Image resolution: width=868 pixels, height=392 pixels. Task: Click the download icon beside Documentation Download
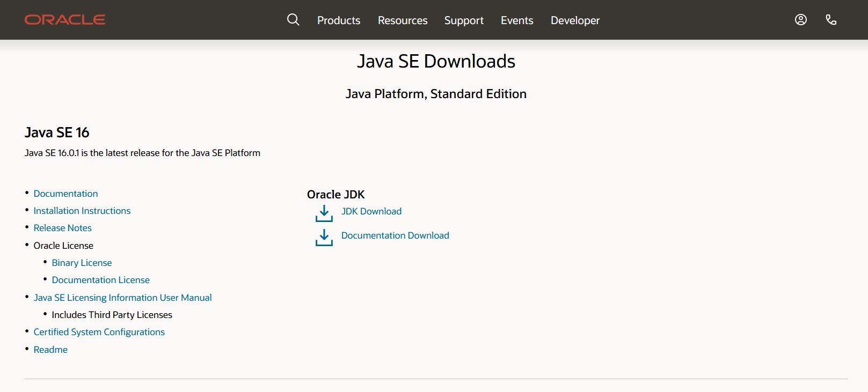pyautogui.click(x=324, y=238)
